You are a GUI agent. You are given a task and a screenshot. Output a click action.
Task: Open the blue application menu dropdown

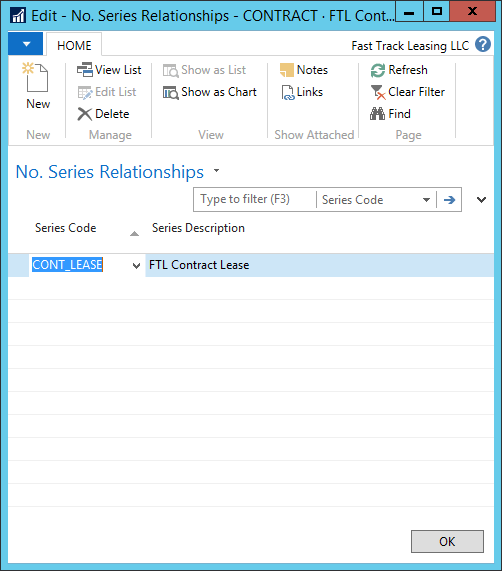[x=25, y=44]
